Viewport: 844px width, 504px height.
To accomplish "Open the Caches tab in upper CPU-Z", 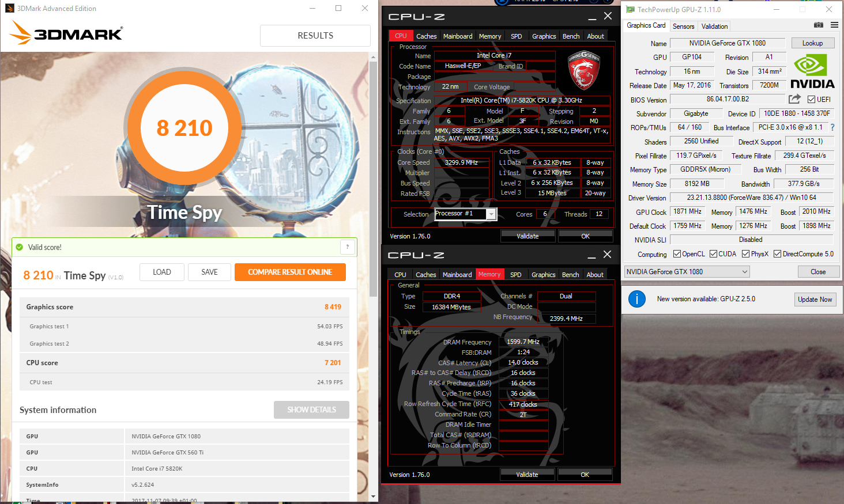I will (427, 36).
